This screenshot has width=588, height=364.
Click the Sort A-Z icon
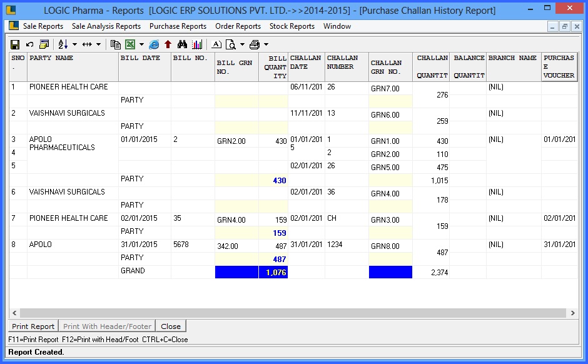click(x=63, y=44)
